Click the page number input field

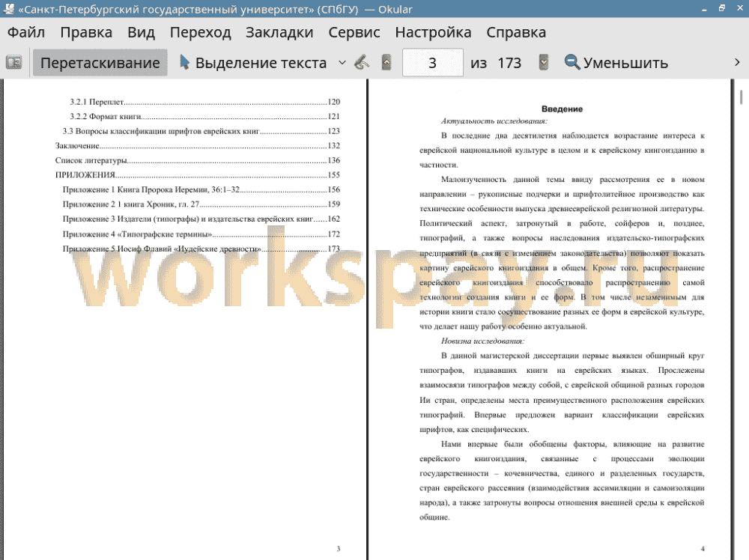[x=433, y=63]
